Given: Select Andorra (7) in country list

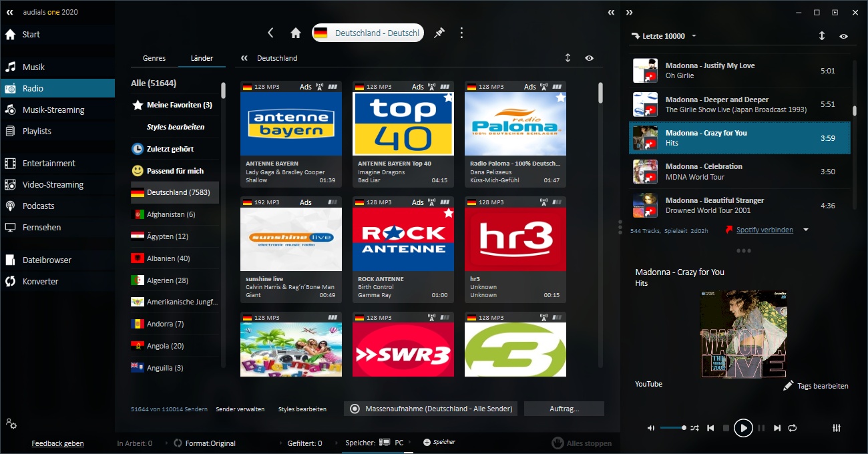Looking at the screenshot, I should click(x=175, y=324).
